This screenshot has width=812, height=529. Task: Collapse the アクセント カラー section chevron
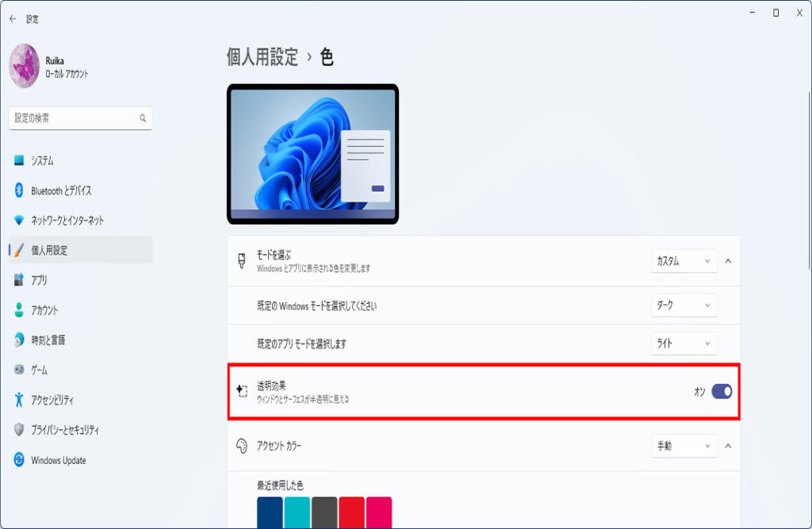728,446
